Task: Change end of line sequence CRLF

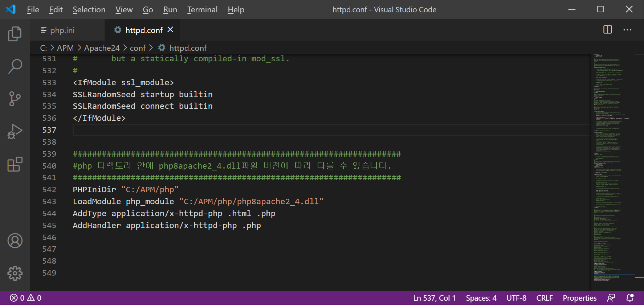Action: click(x=545, y=298)
